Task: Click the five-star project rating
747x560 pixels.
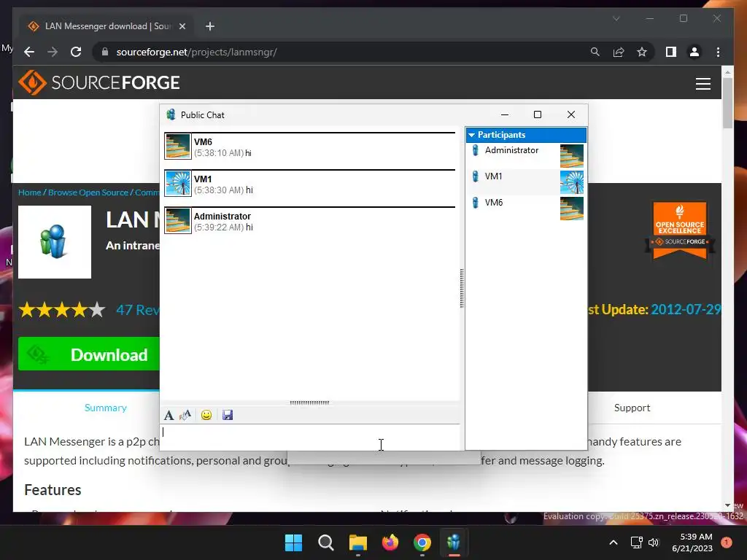Action: click(62, 310)
